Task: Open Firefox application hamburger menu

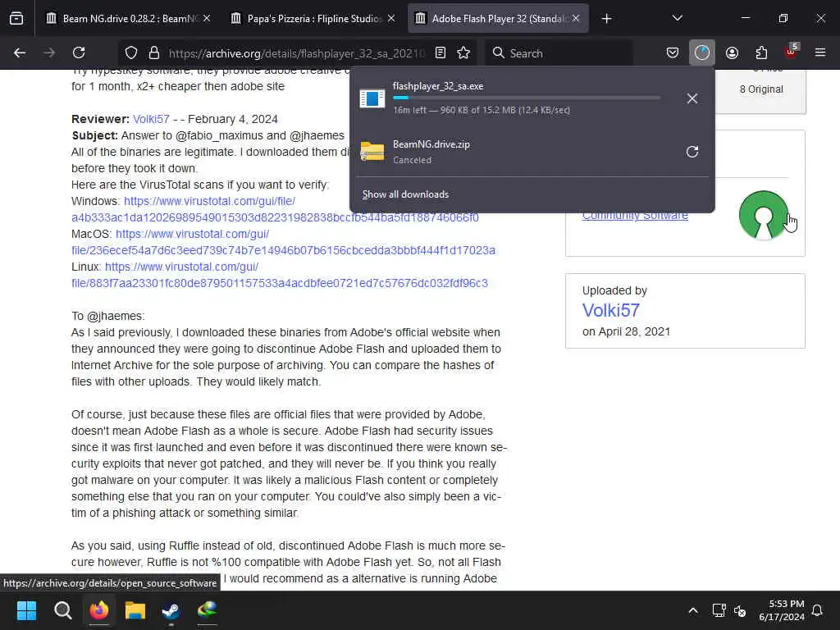Action: coord(820,53)
